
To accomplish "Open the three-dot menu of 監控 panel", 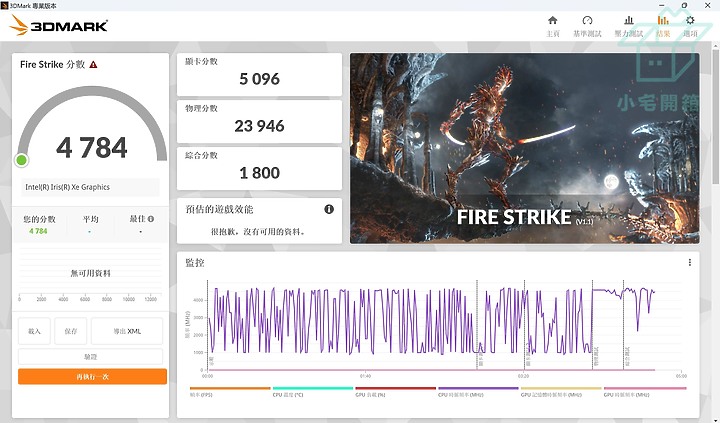I will click(690, 262).
